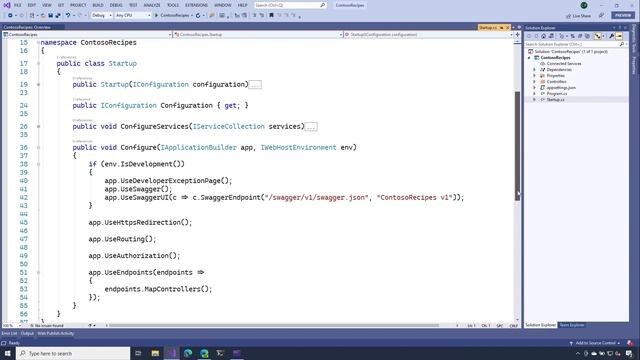Open the PROJECT menu
The image size is (640, 360).
click(78, 5)
